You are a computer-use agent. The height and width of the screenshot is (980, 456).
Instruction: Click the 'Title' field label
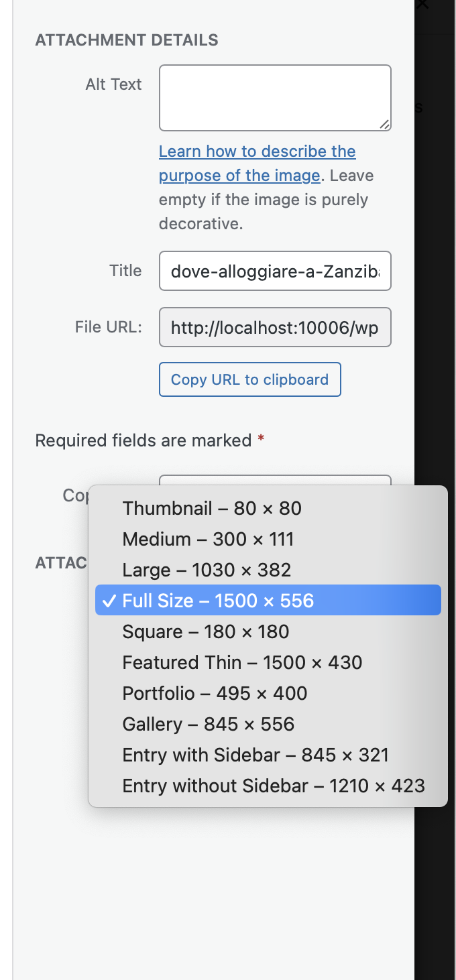[x=125, y=271]
